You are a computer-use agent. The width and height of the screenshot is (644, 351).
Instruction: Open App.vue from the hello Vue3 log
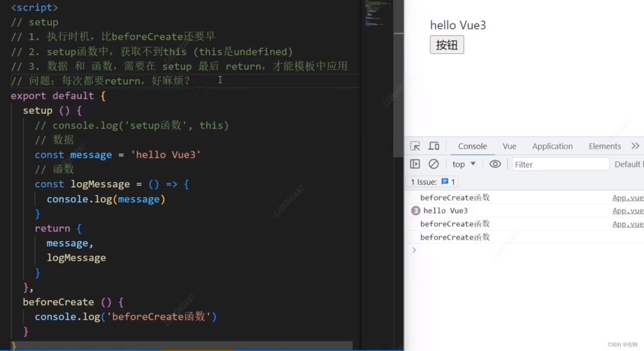click(628, 210)
